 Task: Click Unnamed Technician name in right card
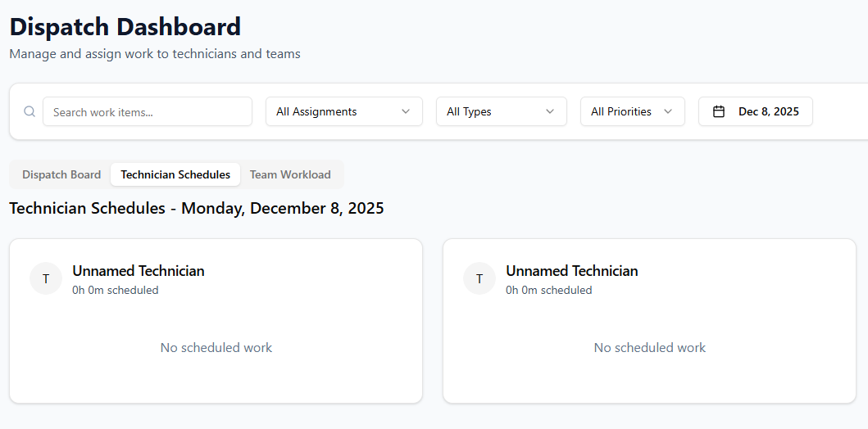[x=572, y=271]
